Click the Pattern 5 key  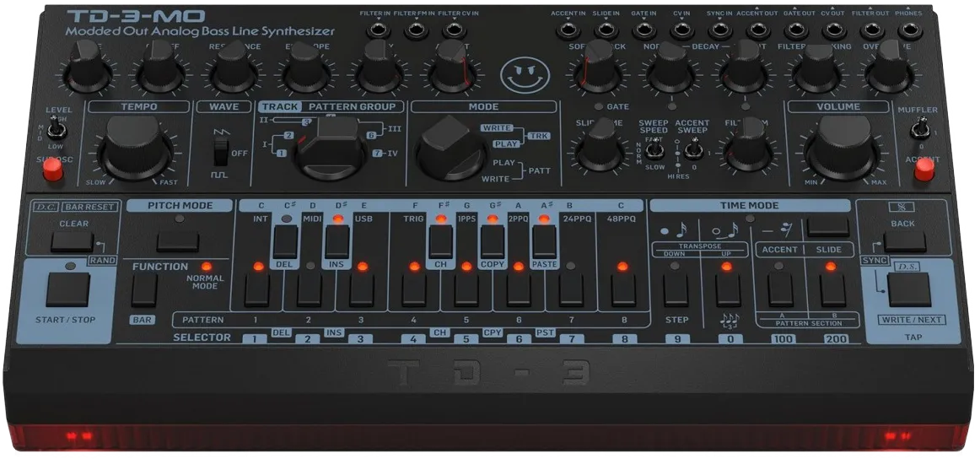[466, 291]
